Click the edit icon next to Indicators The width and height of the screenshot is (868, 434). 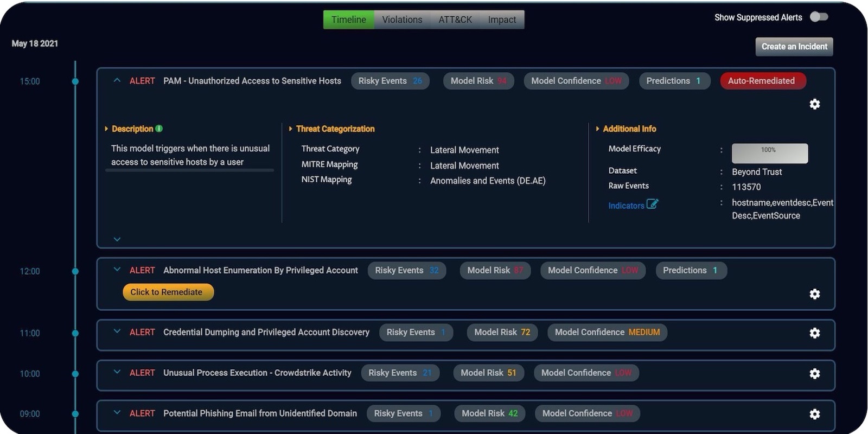click(652, 205)
